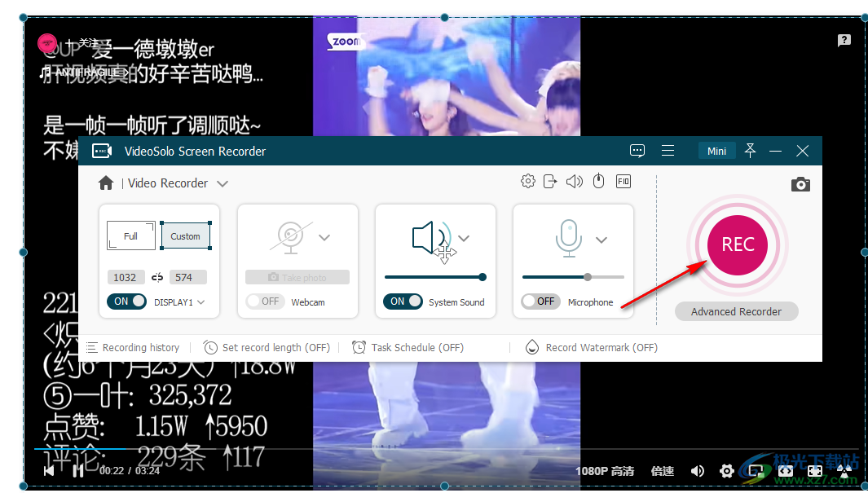
Task: Toggle the aspect ratio lock link icon
Action: click(x=157, y=277)
